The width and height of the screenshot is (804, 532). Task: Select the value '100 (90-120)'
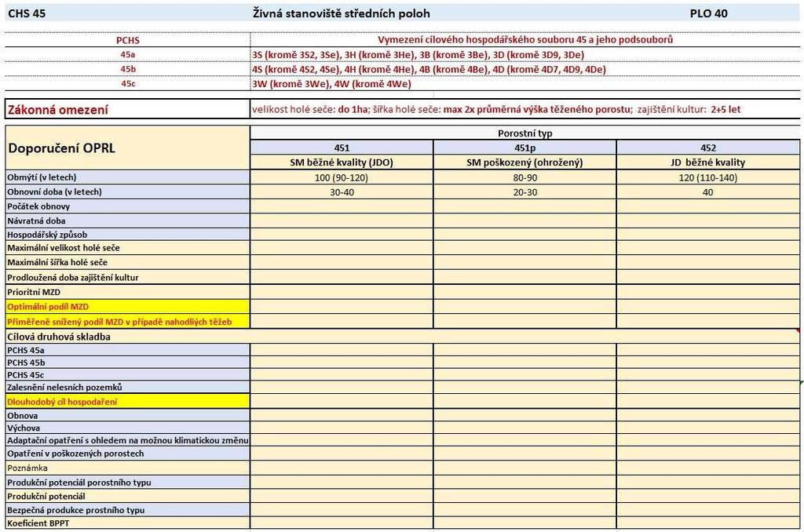pos(342,178)
